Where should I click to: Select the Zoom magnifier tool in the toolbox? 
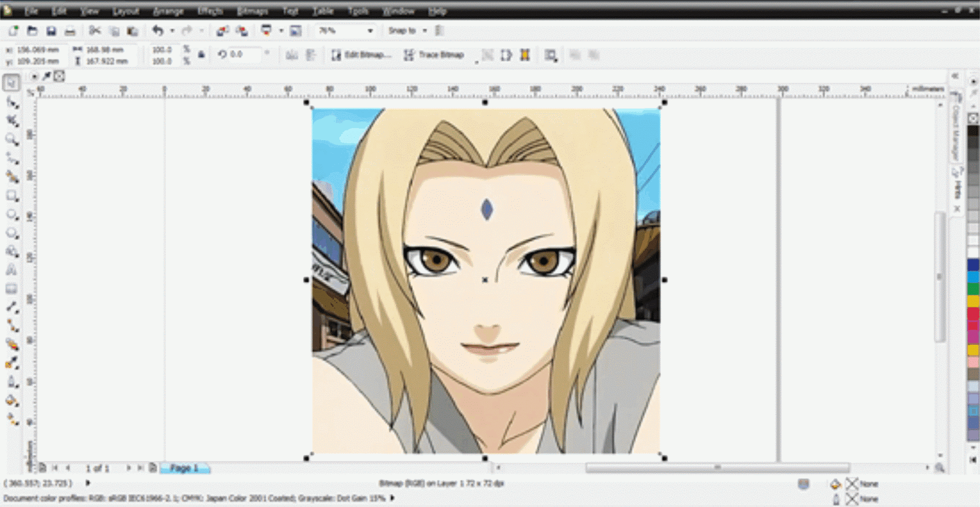click(x=12, y=140)
